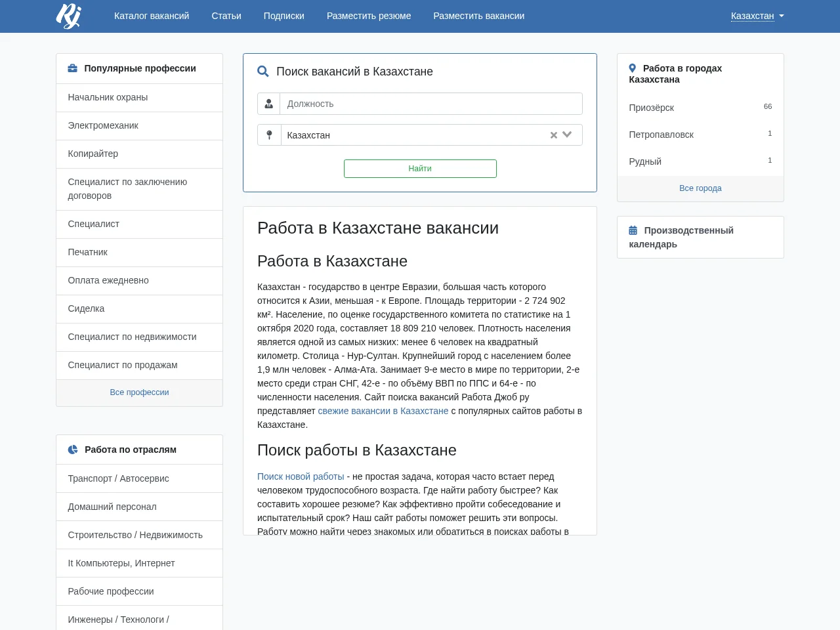Follow the Поиск новой работы link
The height and width of the screenshot is (630, 840).
(301, 476)
